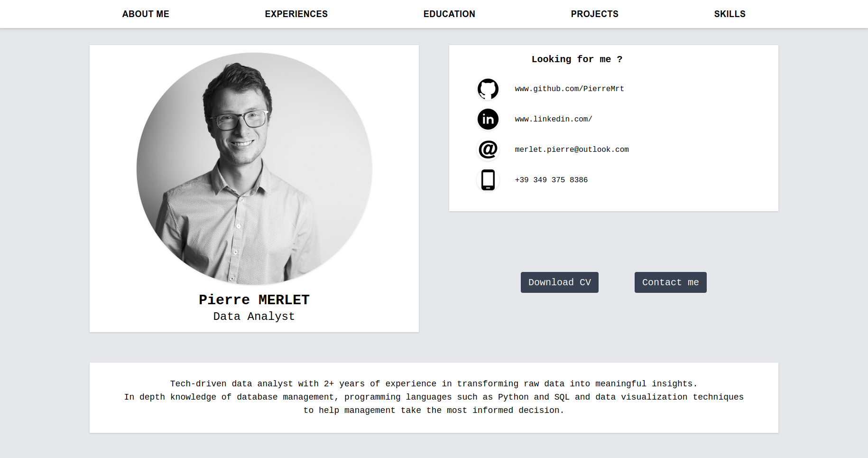Screen dimensions: 868x458
Task: Click the mobile phone icon
Action: coord(488,180)
